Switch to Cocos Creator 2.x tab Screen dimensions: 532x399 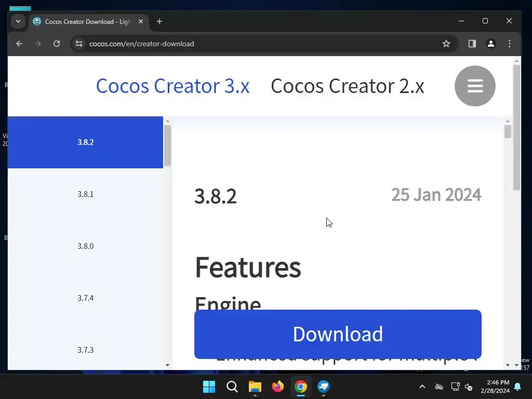(x=348, y=86)
